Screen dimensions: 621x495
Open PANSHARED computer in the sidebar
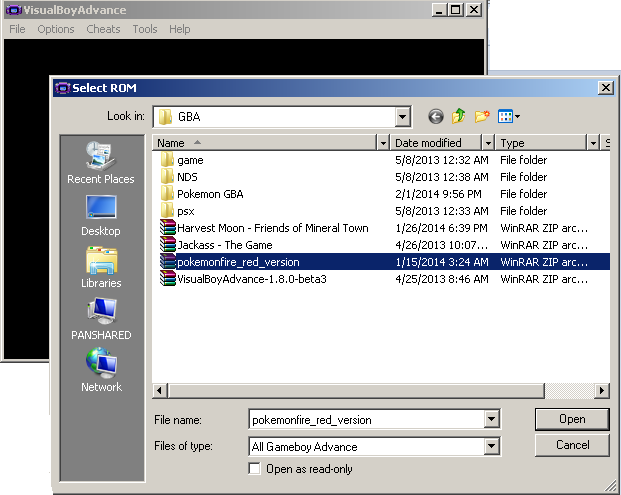[101, 319]
